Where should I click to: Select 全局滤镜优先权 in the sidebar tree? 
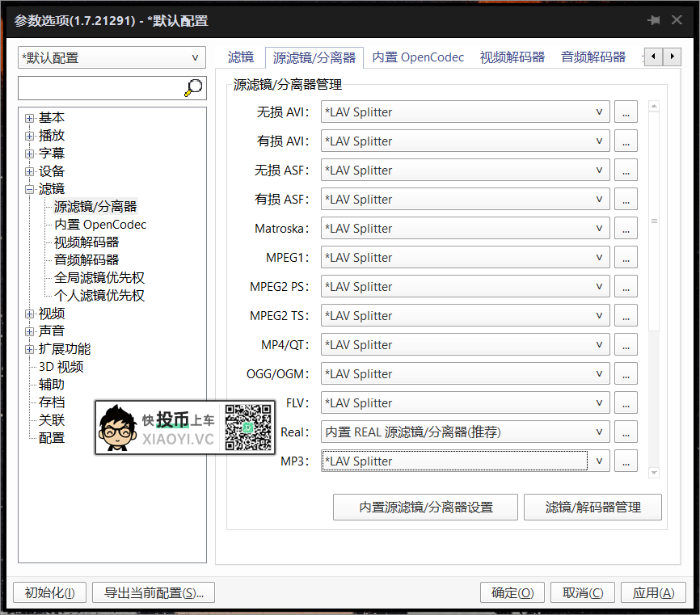(99, 277)
